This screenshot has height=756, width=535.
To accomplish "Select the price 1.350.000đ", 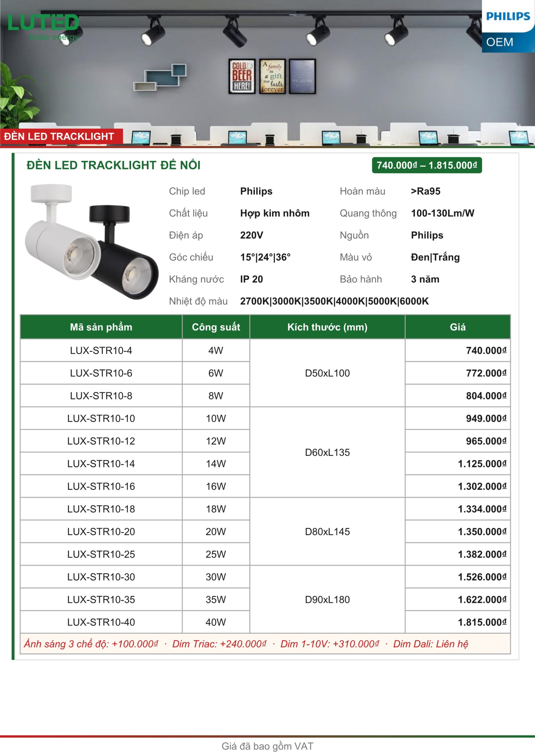I will [482, 532].
